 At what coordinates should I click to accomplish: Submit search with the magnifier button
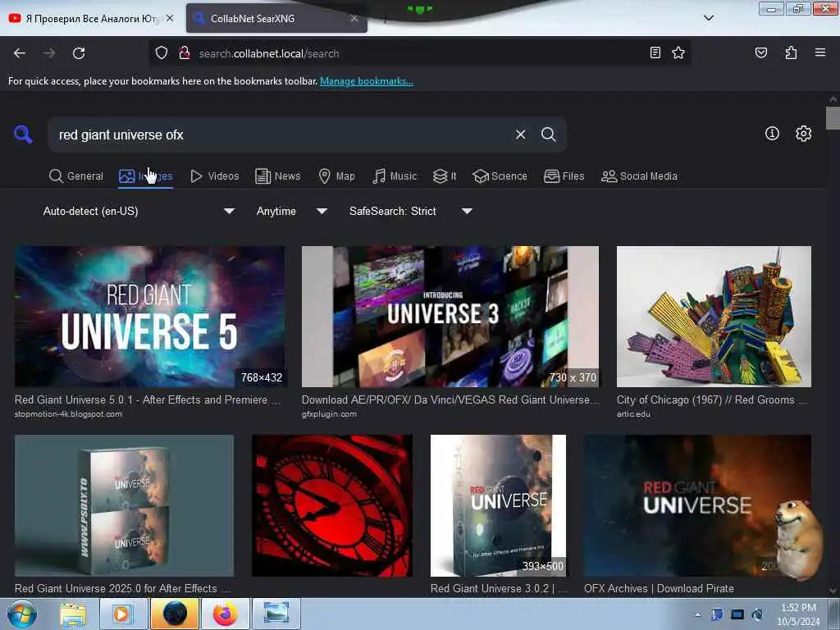click(548, 135)
